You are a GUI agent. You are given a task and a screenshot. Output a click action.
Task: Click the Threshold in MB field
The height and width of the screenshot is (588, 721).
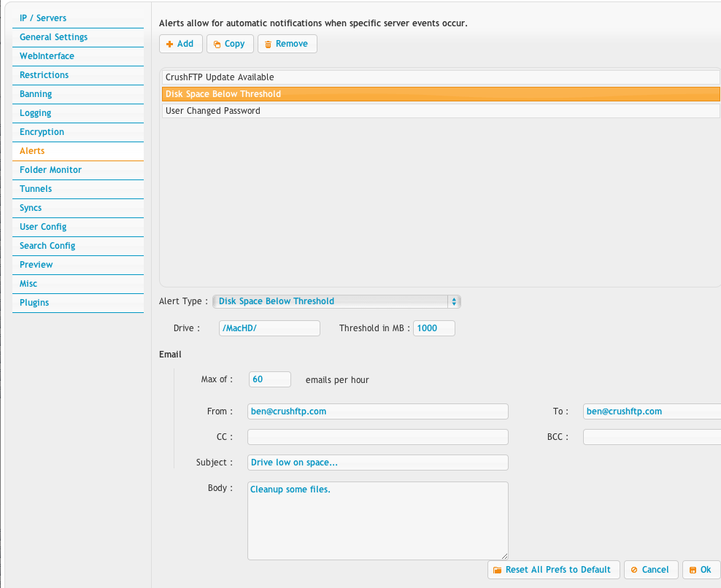(434, 328)
